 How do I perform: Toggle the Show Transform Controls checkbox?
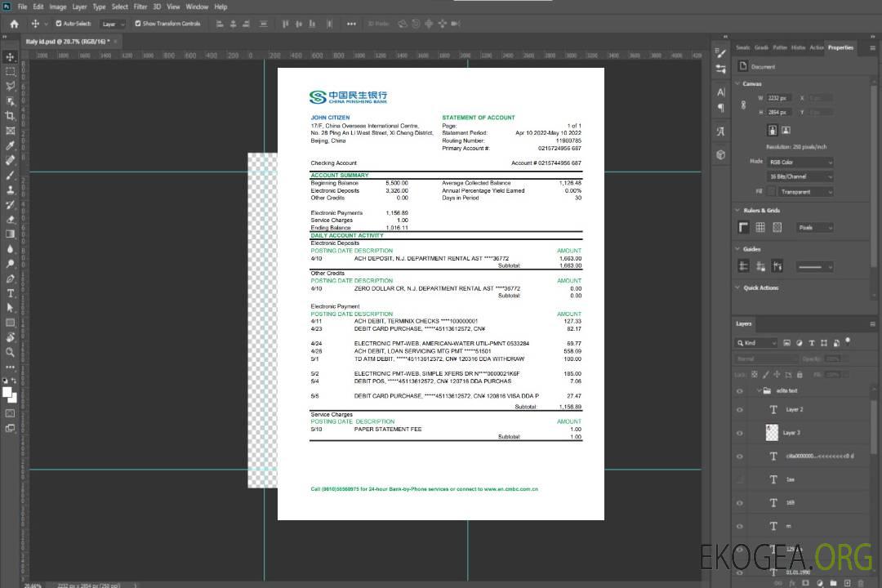[138, 24]
